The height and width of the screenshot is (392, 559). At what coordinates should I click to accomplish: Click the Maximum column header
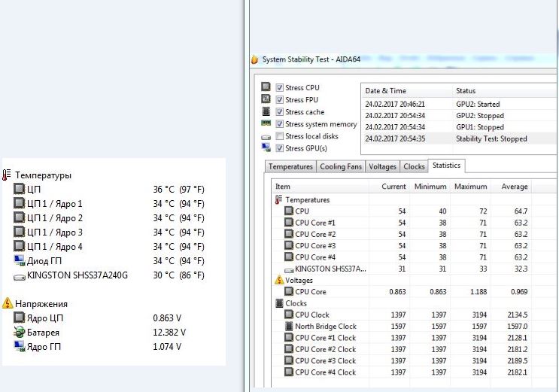click(x=470, y=187)
